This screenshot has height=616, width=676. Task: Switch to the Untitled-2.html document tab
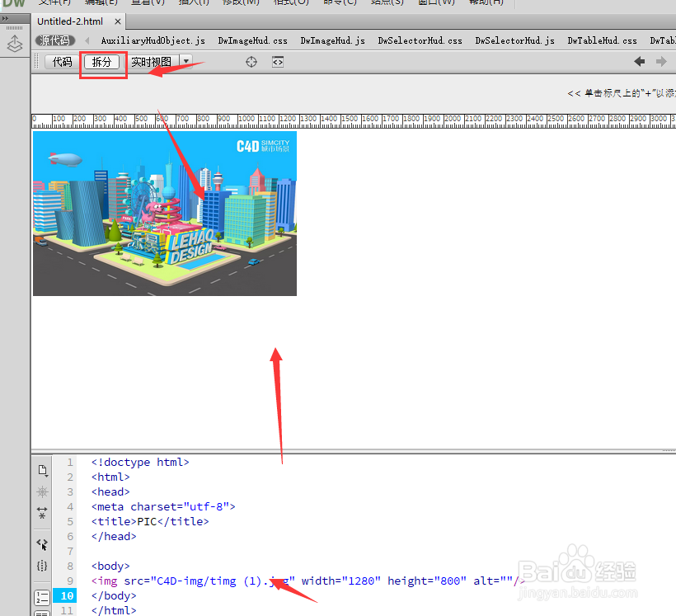click(70, 21)
